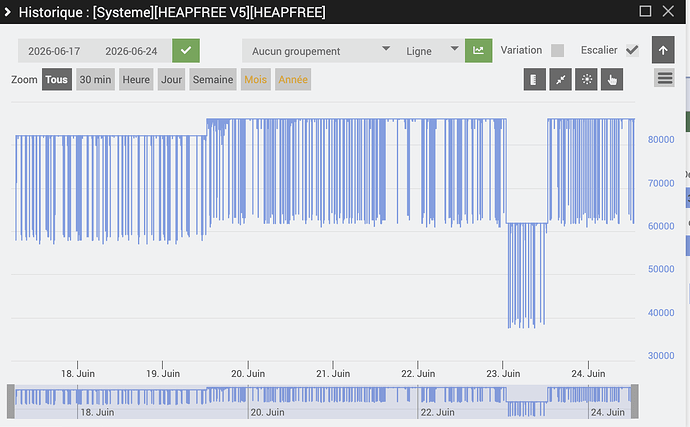The width and height of the screenshot is (690, 427).
Task: Click the start date field 2026-06-17
Action: [55, 51]
